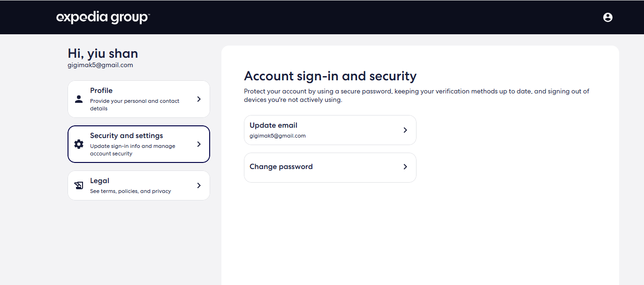The image size is (644, 285).
Task: Click the Legal document icon
Action: (x=79, y=185)
